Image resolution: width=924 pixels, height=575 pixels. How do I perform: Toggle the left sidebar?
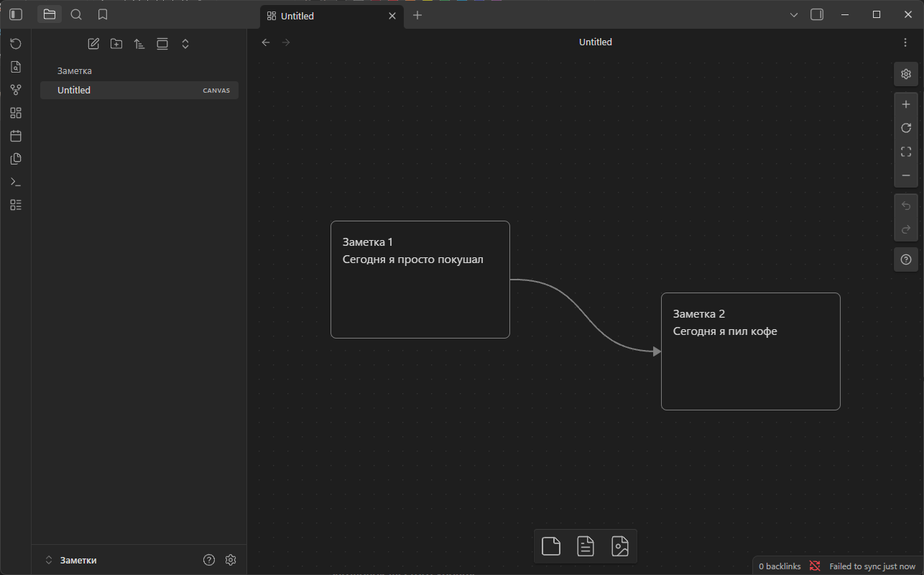pyautogui.click(x=16, y=14)
